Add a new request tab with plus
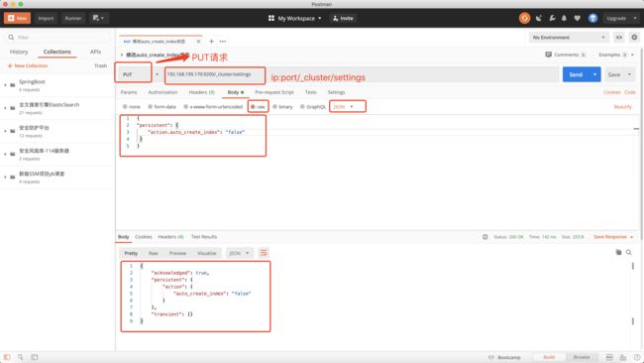Screen dimensions: 644x363 click(x=211, y=42)
